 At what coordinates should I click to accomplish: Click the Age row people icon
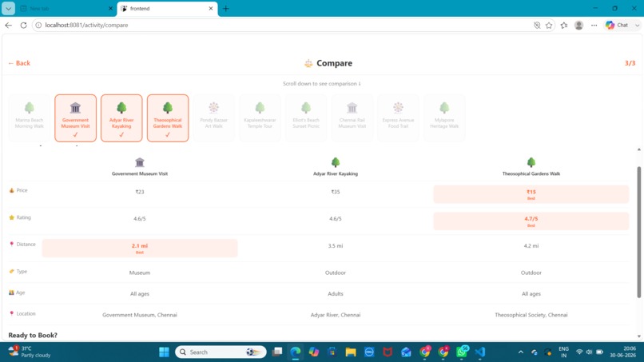[11, 292]
